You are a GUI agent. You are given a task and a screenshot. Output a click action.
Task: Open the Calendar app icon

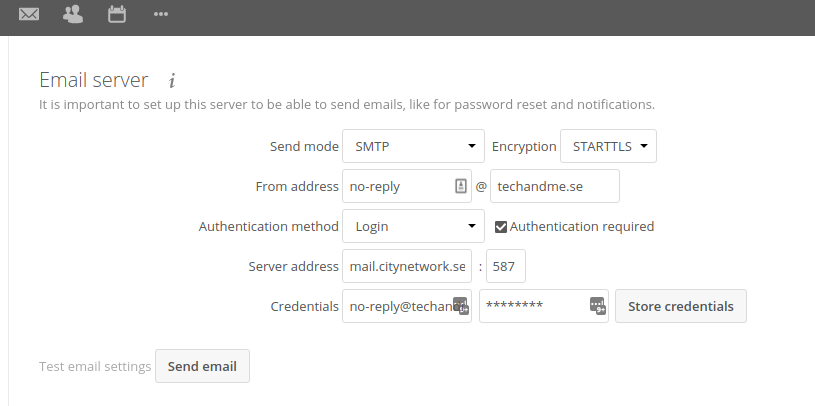tap(117, 14)
